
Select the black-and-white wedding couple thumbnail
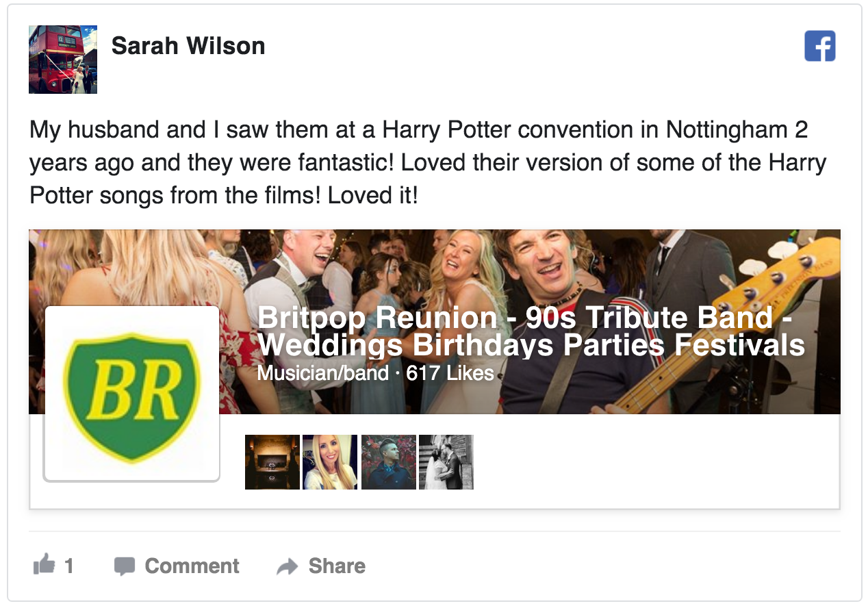[446, 462]
